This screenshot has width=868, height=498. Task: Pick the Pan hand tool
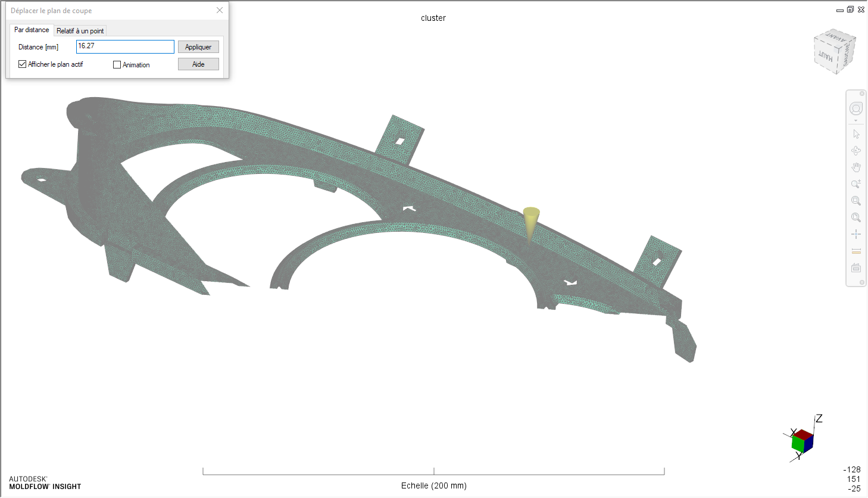coord(856,167)
